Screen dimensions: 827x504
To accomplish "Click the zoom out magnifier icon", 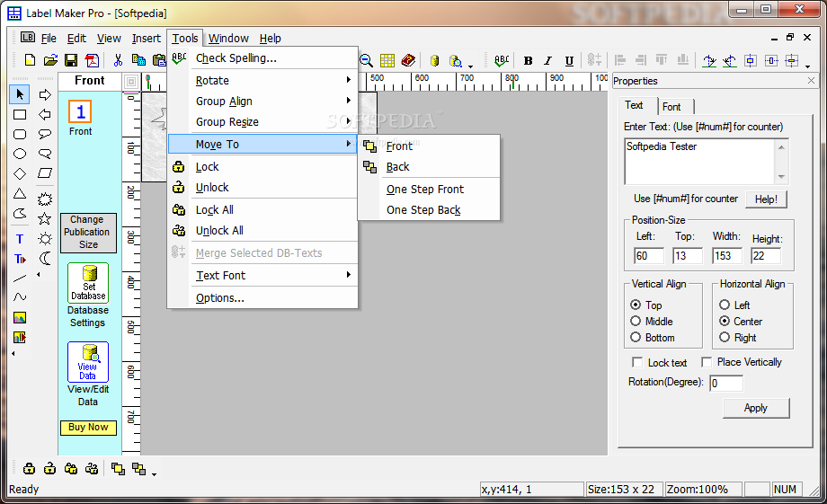I will pos(366,60).
